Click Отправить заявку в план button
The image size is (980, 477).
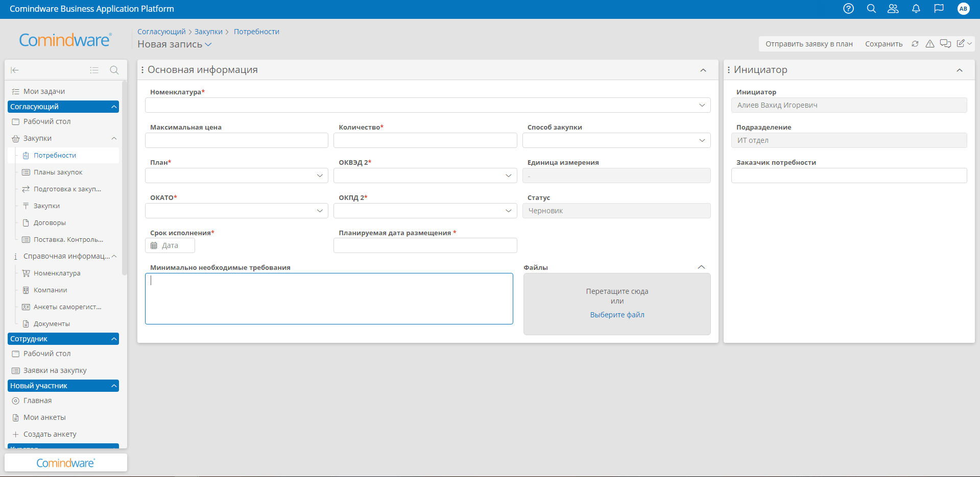click(809, 44)
